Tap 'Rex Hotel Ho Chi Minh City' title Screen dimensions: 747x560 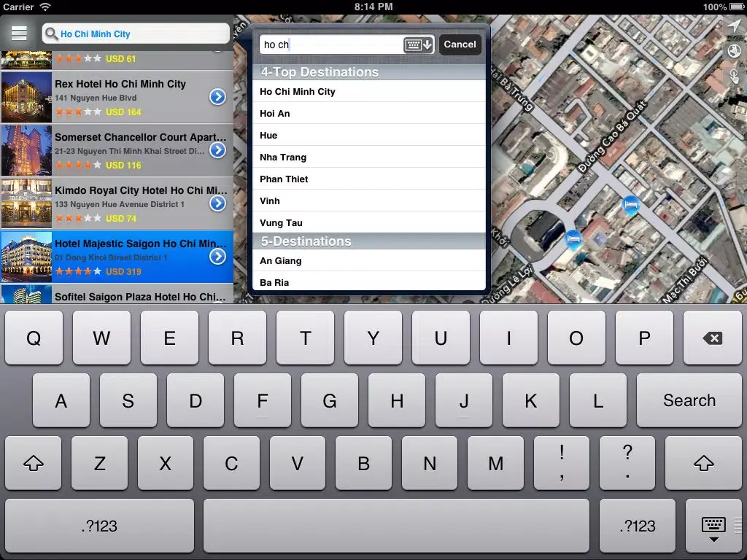(120, 84)
